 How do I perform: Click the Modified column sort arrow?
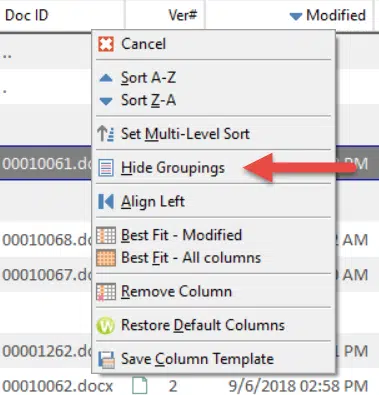pyautogui.click(x=296, y=16)
